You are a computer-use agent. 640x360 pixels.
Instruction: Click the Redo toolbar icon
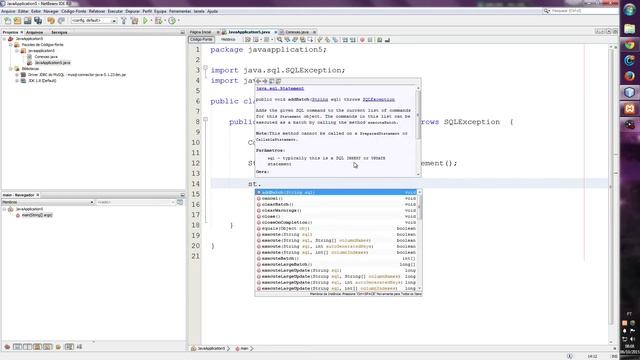61,20
